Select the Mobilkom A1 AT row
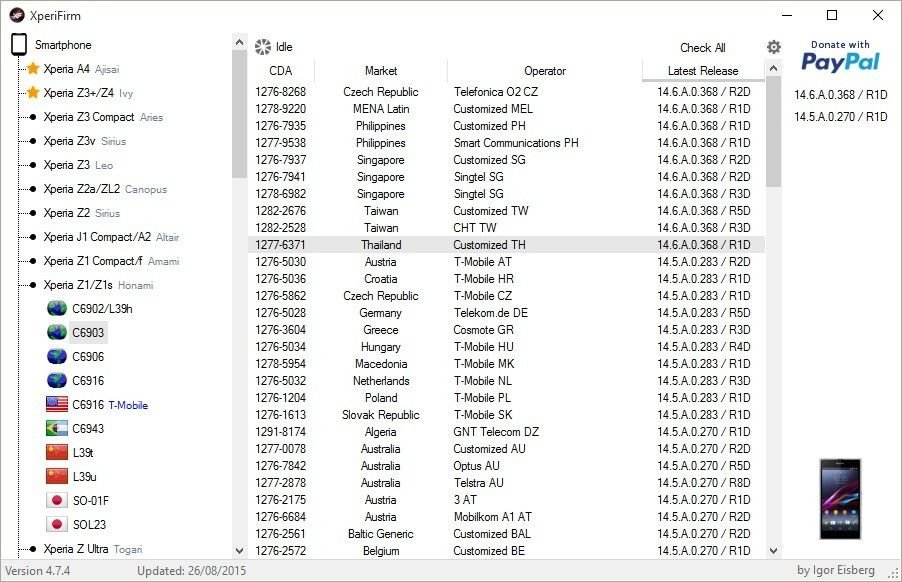Viewport: 902px width, 582px height. tap(506, 517)
